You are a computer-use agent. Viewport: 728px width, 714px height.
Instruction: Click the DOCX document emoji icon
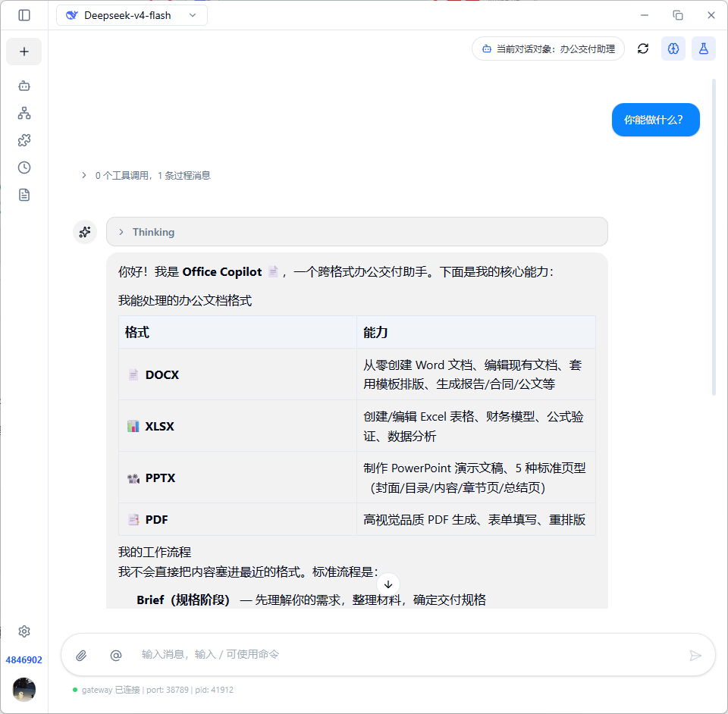pos(133,374)
